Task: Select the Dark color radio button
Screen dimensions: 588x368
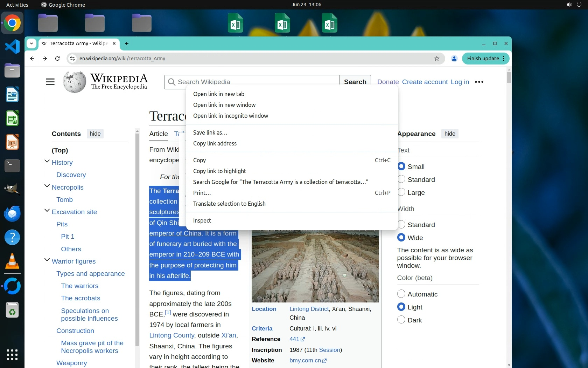Action: coord(401,320)
